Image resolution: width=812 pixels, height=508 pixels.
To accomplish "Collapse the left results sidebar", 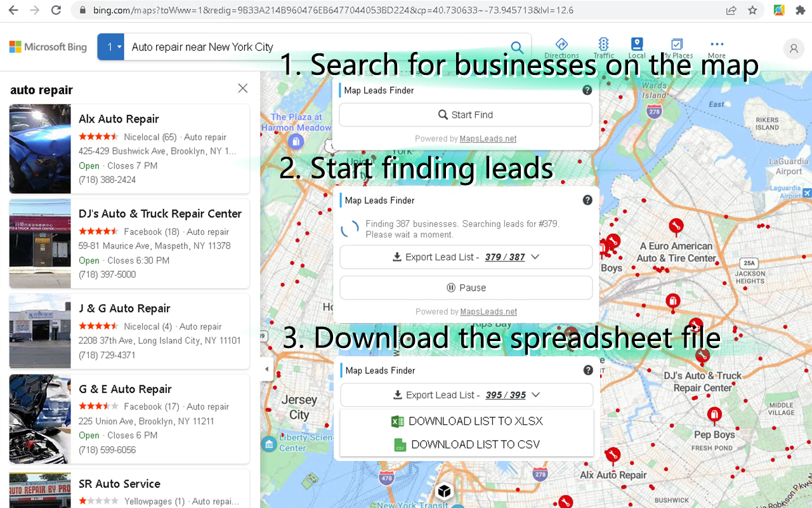I will click(x=266, y=368).
